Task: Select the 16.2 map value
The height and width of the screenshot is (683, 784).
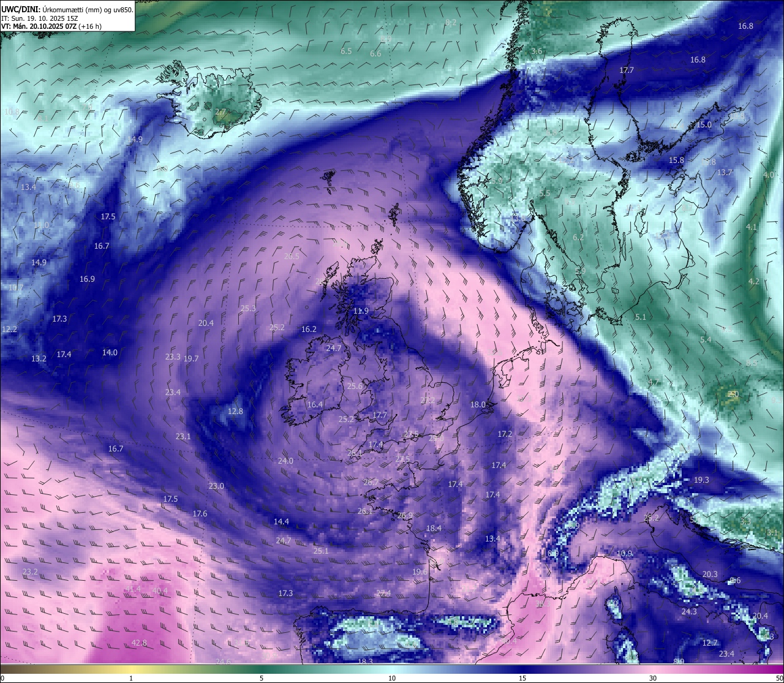Action: point(309,329)
